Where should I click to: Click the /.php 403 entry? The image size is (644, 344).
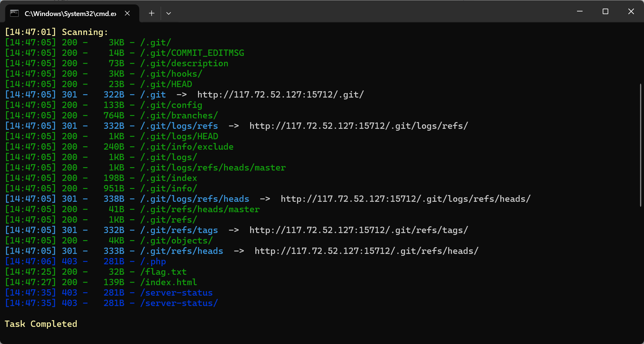(x=153, y=261)
